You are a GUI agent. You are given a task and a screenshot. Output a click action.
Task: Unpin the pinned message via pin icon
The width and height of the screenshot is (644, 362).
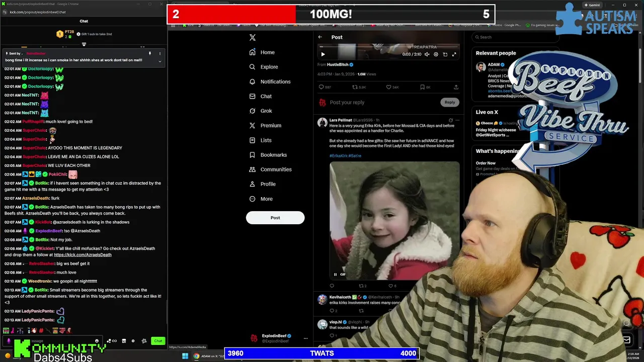coord(150,53)
